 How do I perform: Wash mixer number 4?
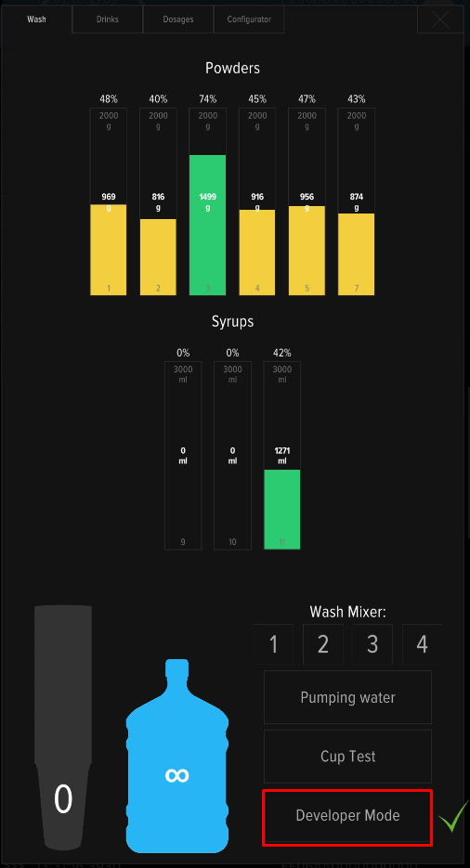pyautogui.click(x=422, y=644)
